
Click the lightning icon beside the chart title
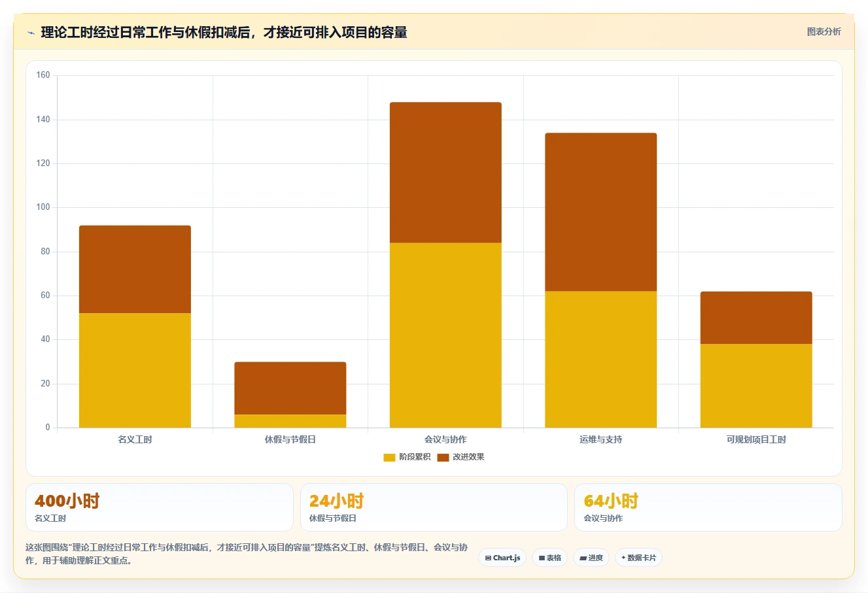(31, 33)
